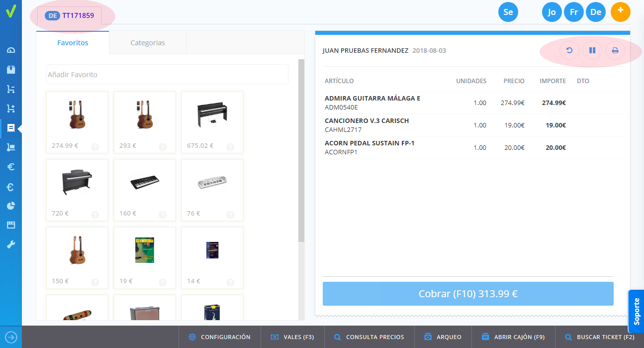This screenshot has height=348, width=644.
Task: Open the TT171859 ticket tab
Action: tap(73, 15)
